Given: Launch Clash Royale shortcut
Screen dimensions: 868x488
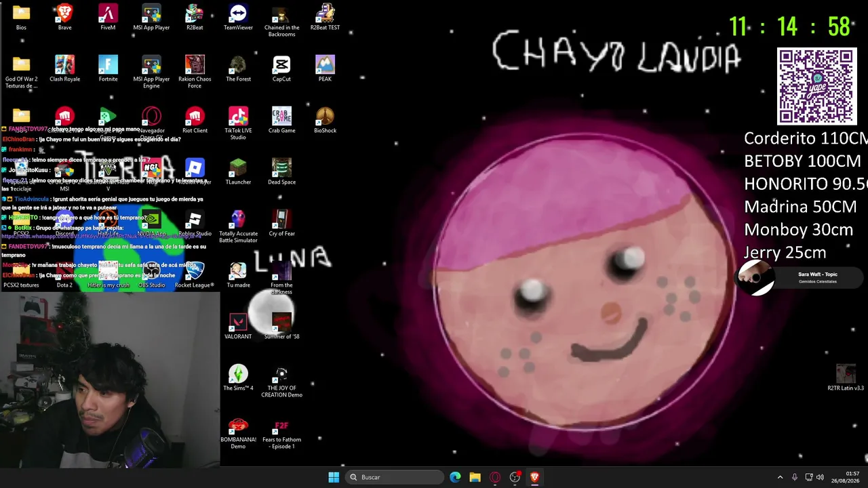Looking at the screenshot, I should coord(64,68).
